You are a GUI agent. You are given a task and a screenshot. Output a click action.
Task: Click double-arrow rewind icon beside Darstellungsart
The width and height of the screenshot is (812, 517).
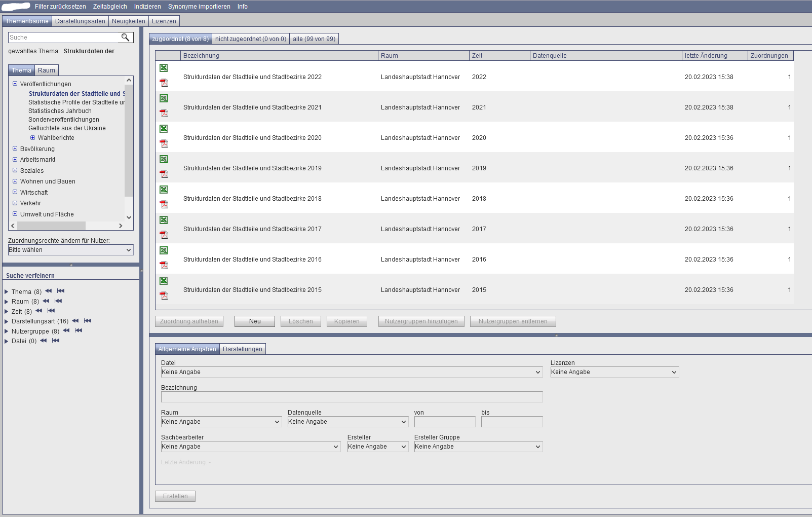75,321
